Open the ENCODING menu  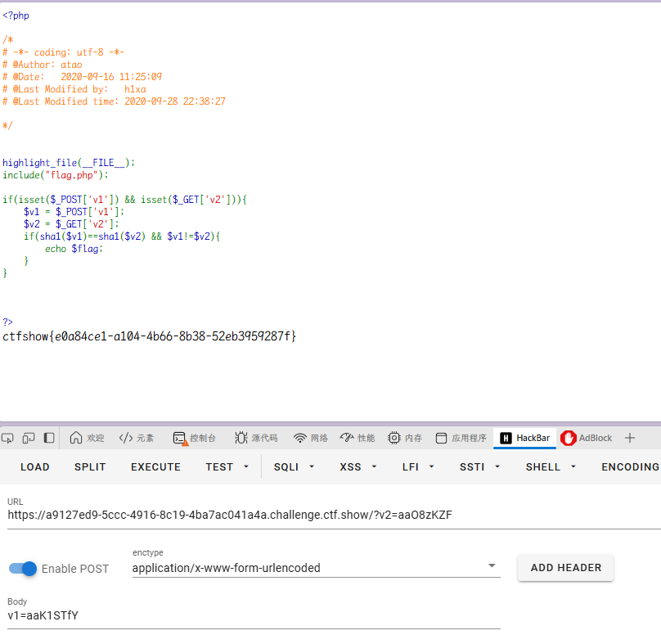point(630,467)
